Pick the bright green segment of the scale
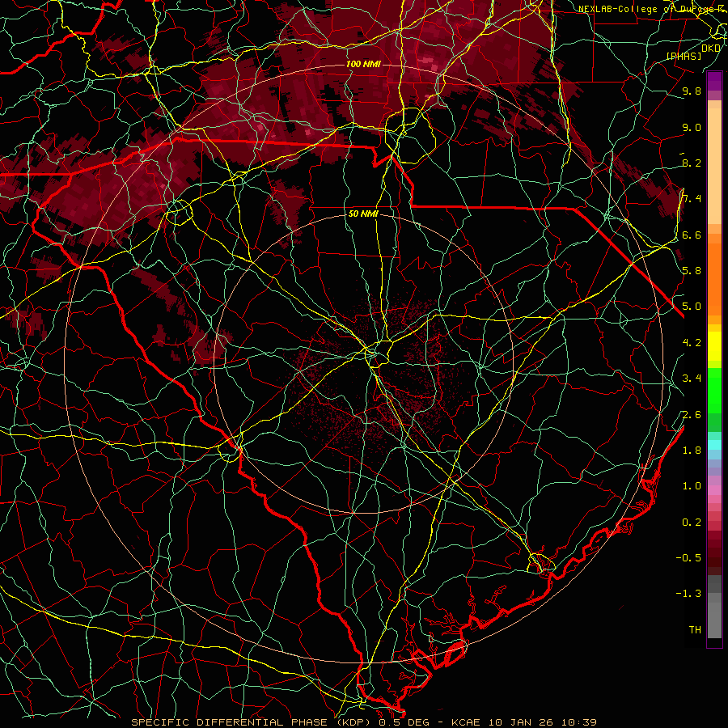 click(x=714, y=391)
